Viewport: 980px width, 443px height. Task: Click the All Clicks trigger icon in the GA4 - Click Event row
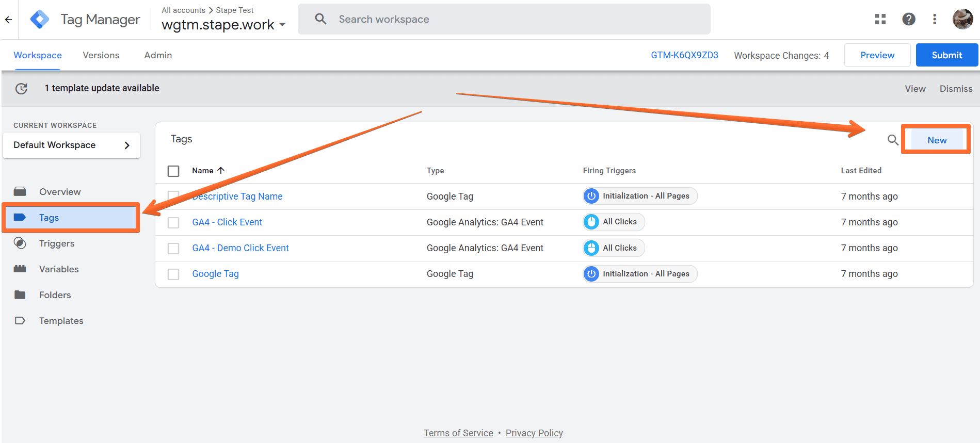591,222
